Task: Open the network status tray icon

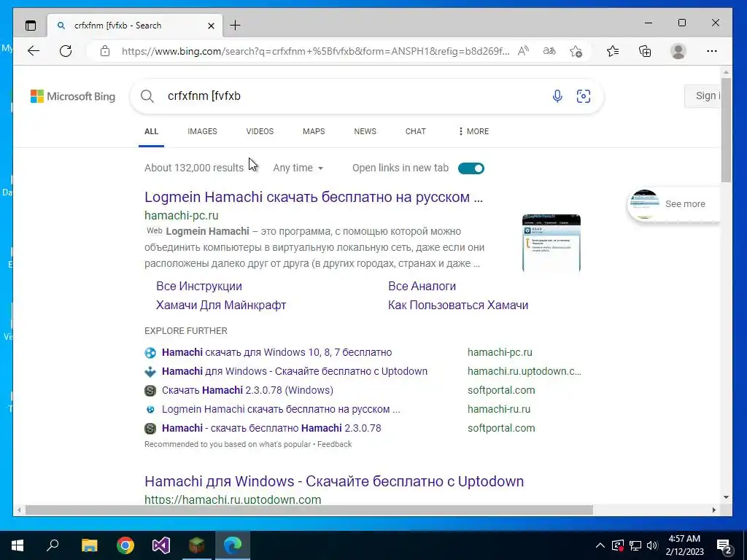Action: (x=635, y=545)
